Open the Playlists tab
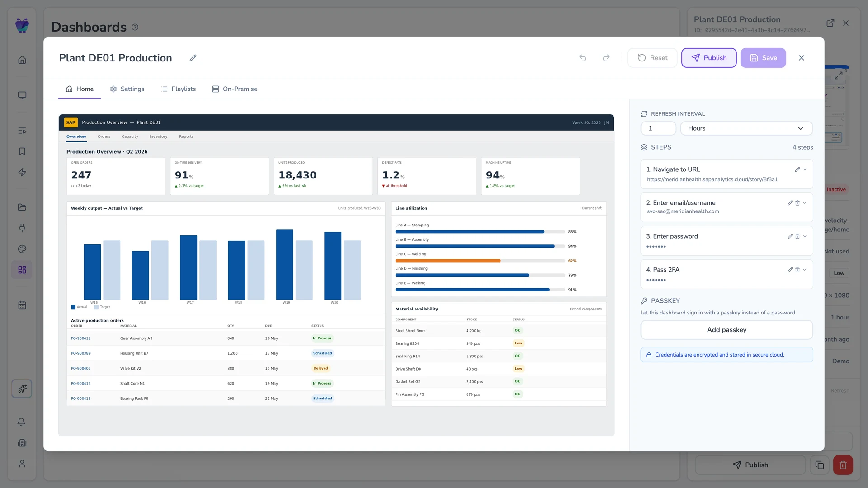This screenshot has height=488, width=868. [x=178, y=89]
